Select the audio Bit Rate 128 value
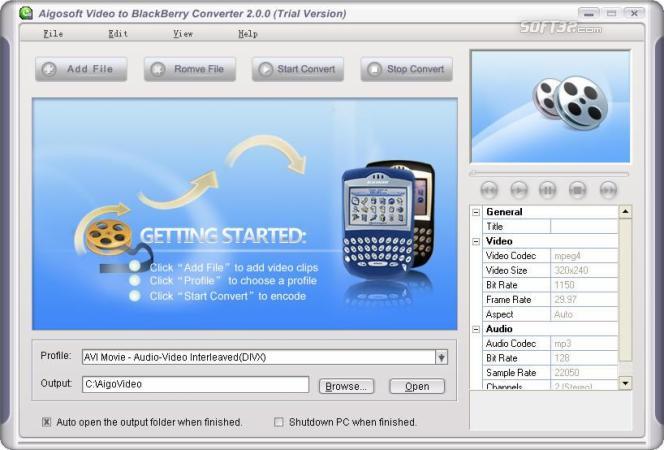The width and height of the screenshot is (664, 450). pos(584,358)
